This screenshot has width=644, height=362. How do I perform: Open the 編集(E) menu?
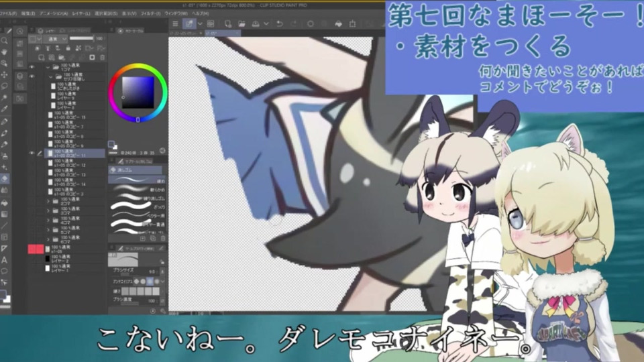coord(28,13)
